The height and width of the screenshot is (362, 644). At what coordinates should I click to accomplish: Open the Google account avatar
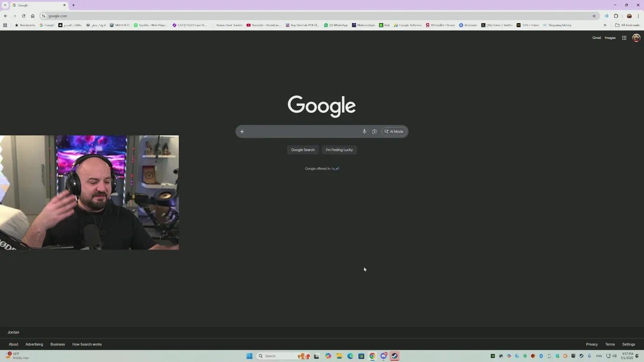click(x=636, y=38)
